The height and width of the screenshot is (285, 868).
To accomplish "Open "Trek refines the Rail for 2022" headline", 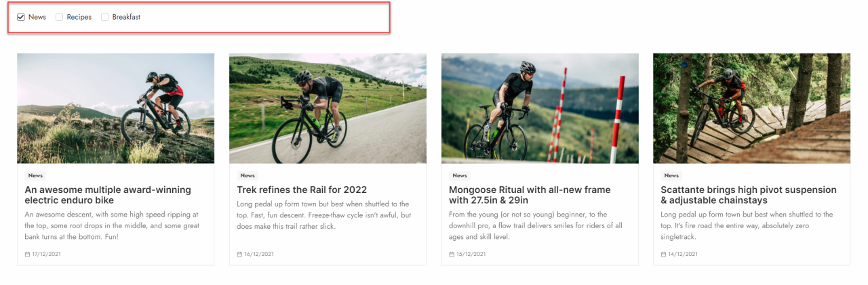I will point(302,190).
